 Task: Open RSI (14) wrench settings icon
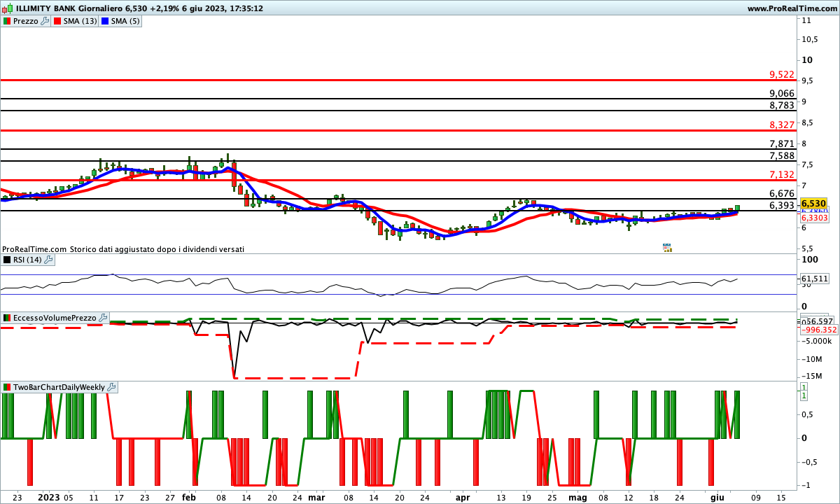pyautogui.click(x=48, y=260)
